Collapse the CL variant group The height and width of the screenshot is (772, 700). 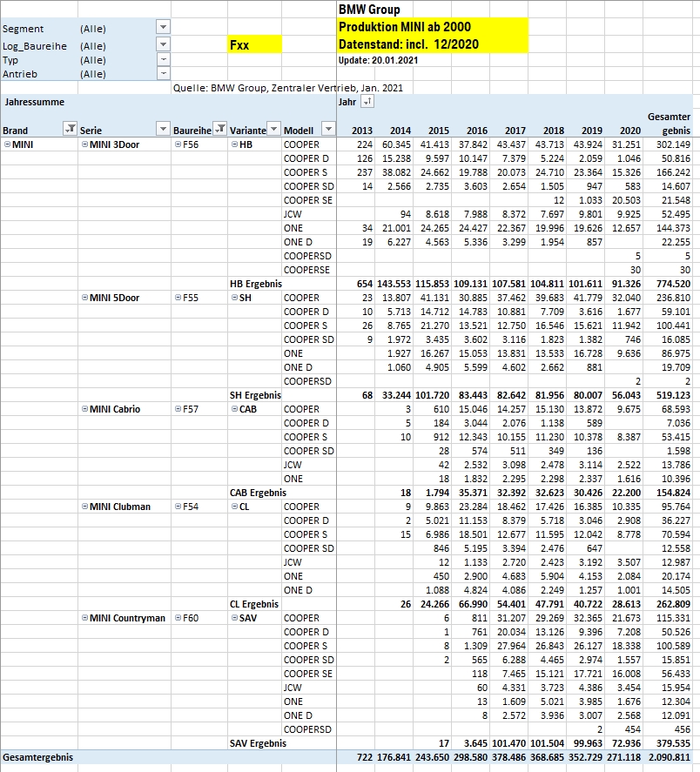(x=234, y=507)
